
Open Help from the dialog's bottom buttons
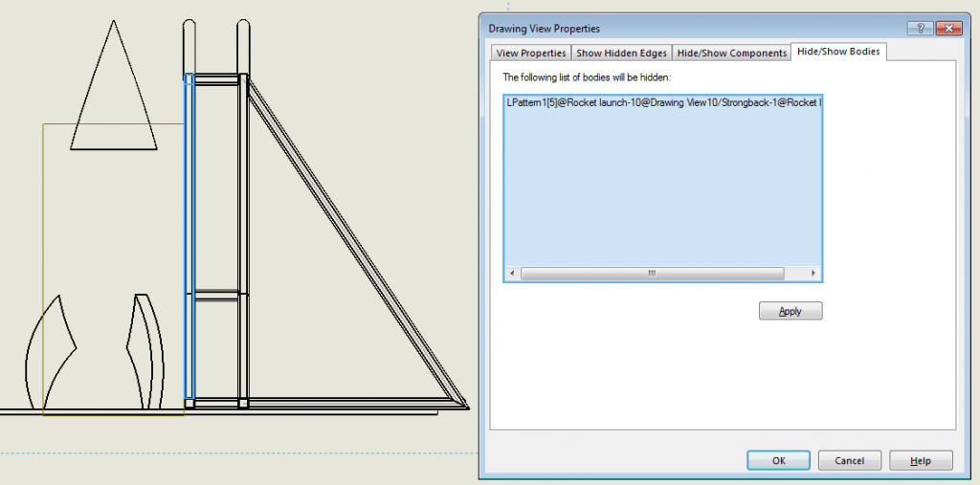pos(921,460)
